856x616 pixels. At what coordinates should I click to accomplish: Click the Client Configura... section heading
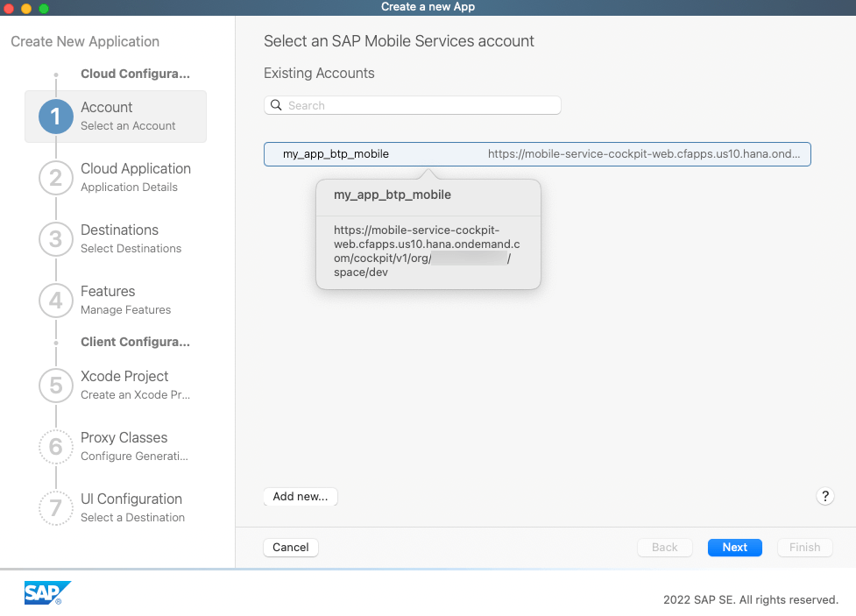(136, 342)
